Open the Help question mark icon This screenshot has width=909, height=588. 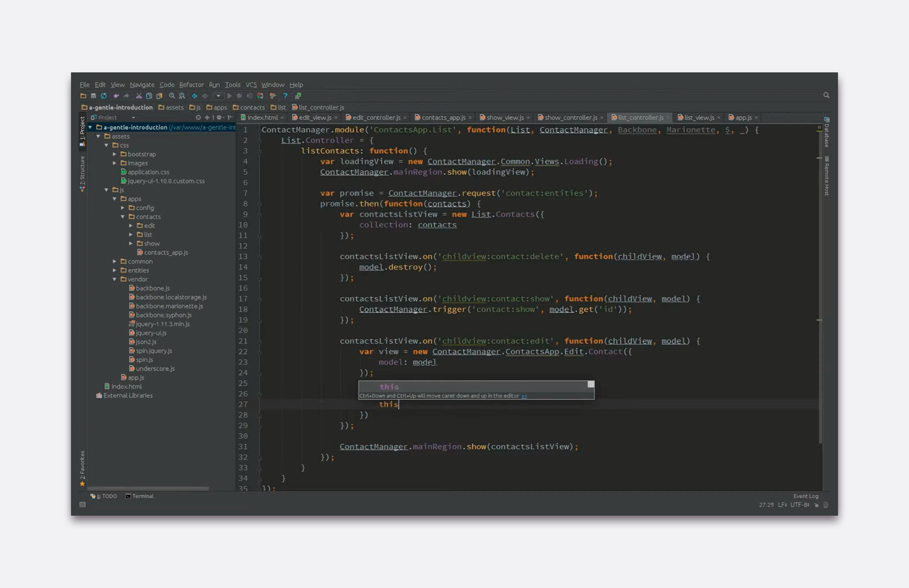point(285,96)
